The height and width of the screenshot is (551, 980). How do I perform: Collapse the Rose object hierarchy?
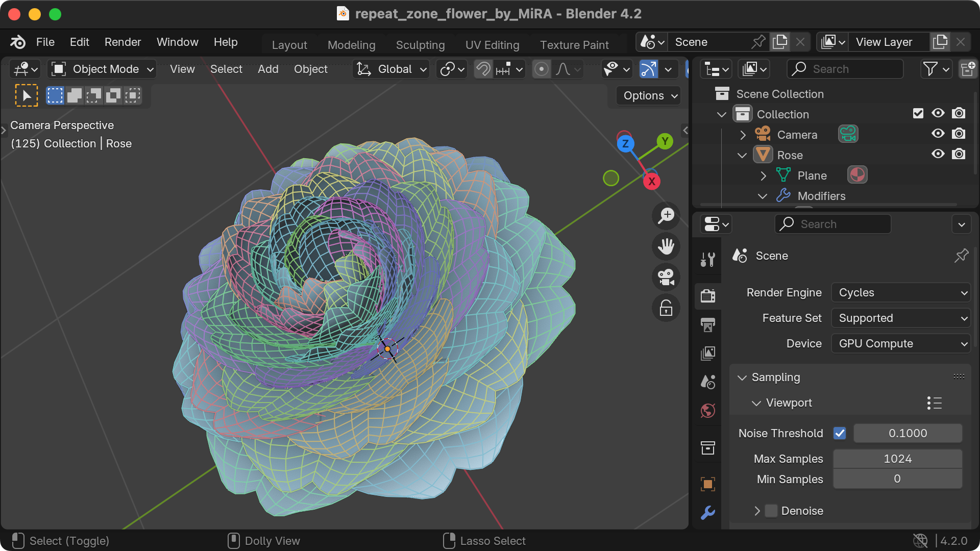[741, 155]
